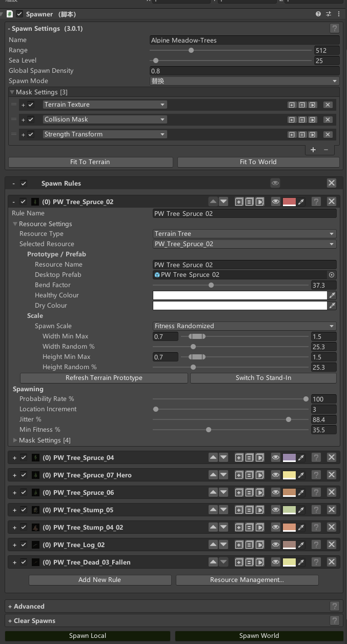This screenshot has height=644, width=347.
Task: Open the Spawner component kebab menu
Action: [338, 14]
